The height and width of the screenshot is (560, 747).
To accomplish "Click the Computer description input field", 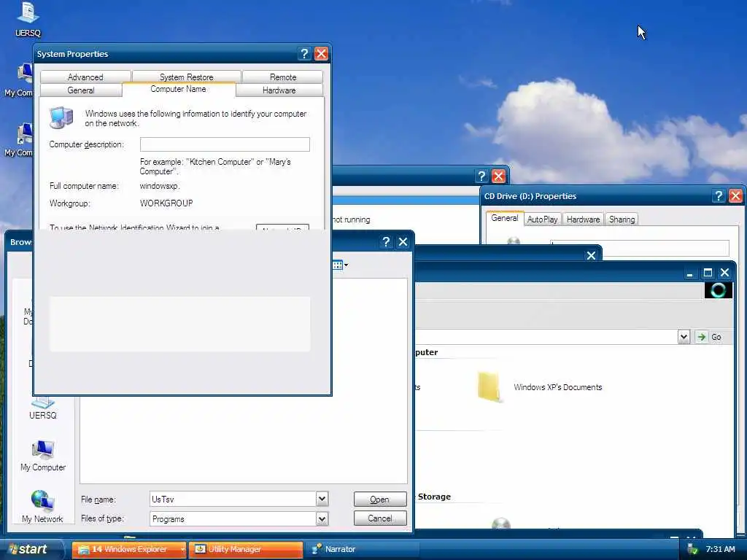I will point(225,144).
